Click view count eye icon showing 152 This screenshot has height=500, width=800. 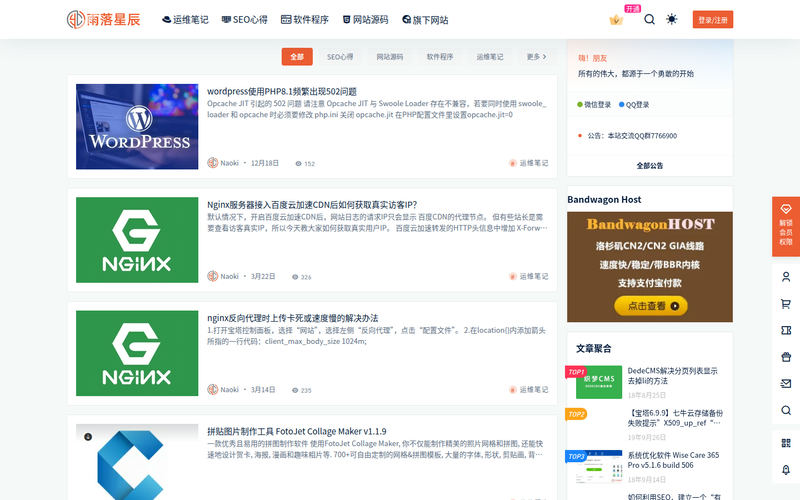coord(298,163)
